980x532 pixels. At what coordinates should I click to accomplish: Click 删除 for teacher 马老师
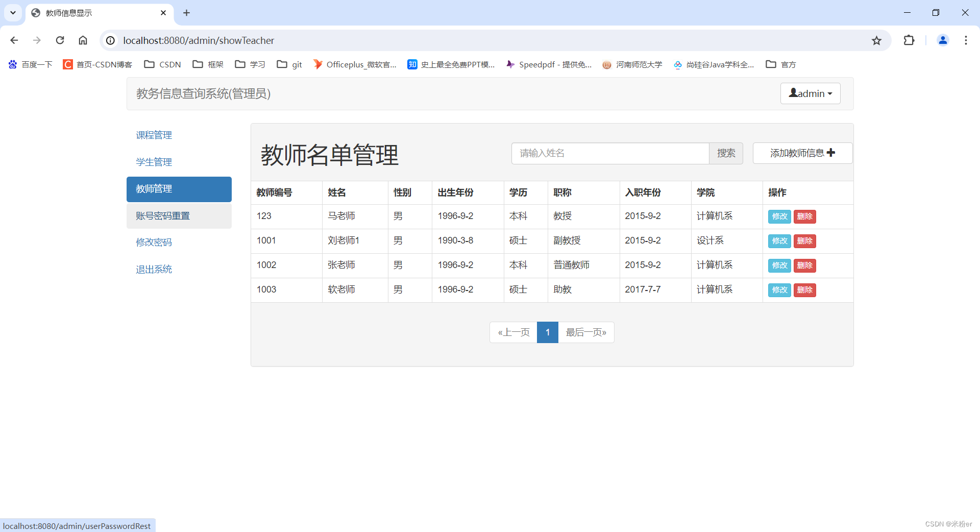(804, 216)
